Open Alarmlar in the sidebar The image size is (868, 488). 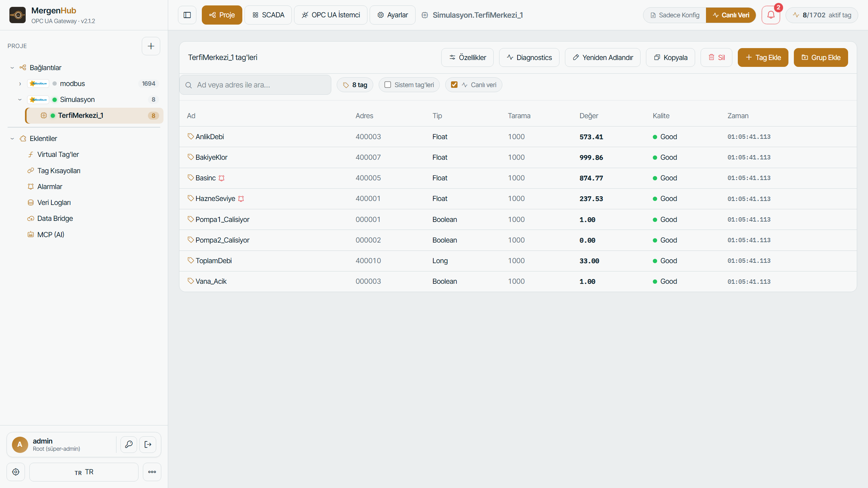[50, 187]
